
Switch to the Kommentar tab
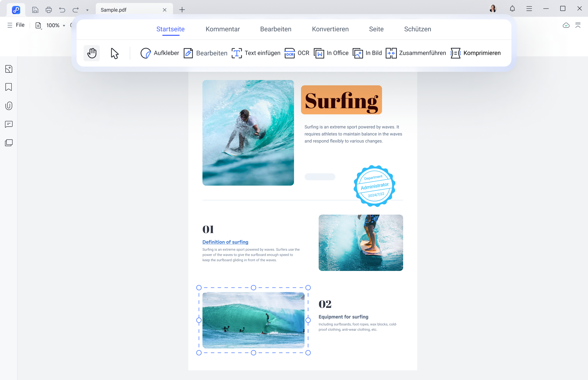coord(222,29)
